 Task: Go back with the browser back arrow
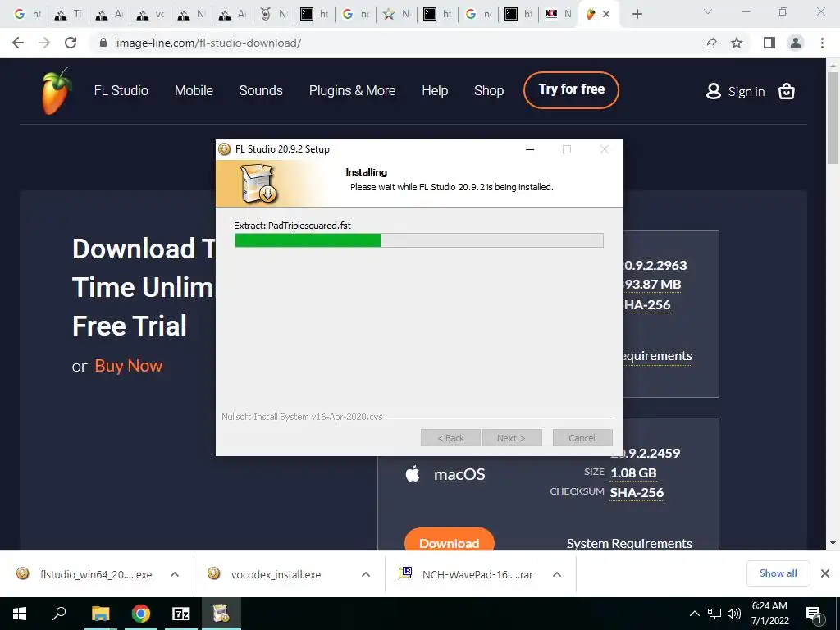(x=18, y=43)
